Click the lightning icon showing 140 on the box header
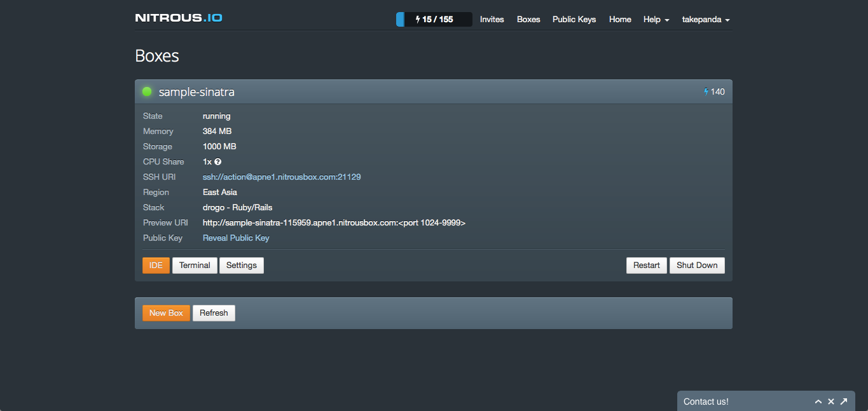The height and width of the screenshot is (411, 868). click(x=706, y=91)
